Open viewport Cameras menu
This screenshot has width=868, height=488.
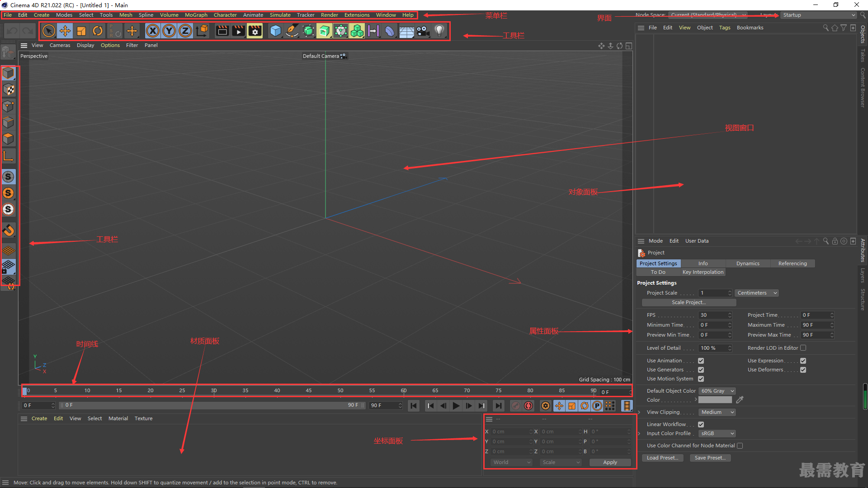click(x=60, y=45)
